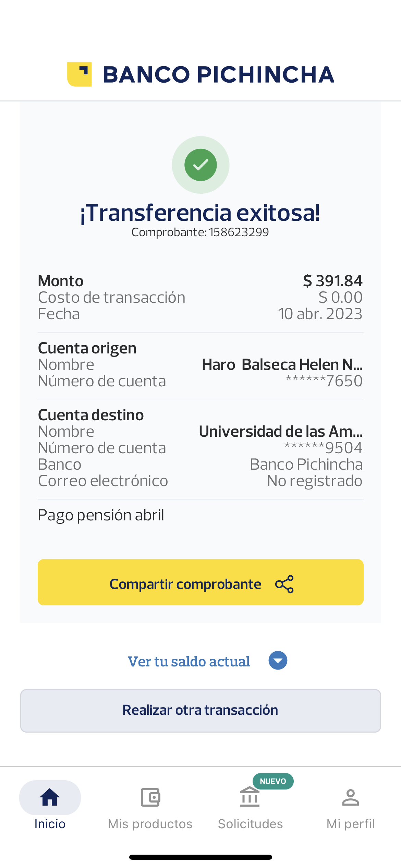The image size is (401, 868).
Task: Open the Solicitudes tab label
Action: (x=250, y=824)
